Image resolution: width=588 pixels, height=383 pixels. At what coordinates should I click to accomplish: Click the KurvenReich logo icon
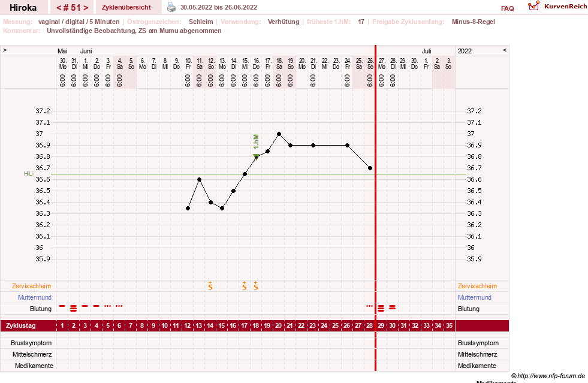coord(533,6)
